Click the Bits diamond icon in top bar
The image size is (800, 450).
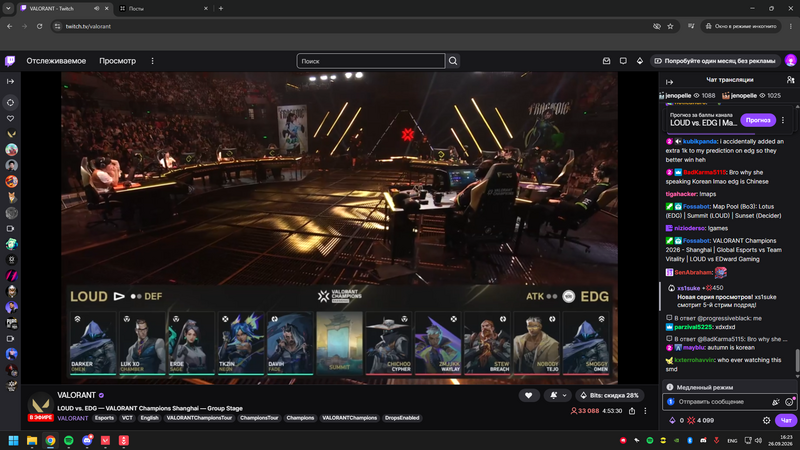tap(640, 61)
